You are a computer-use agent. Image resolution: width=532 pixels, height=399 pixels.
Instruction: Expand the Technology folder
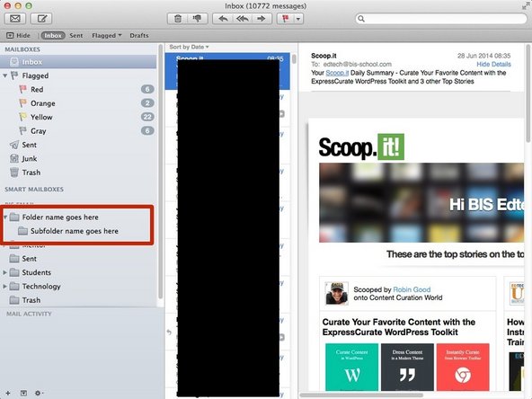pos(4,287)
